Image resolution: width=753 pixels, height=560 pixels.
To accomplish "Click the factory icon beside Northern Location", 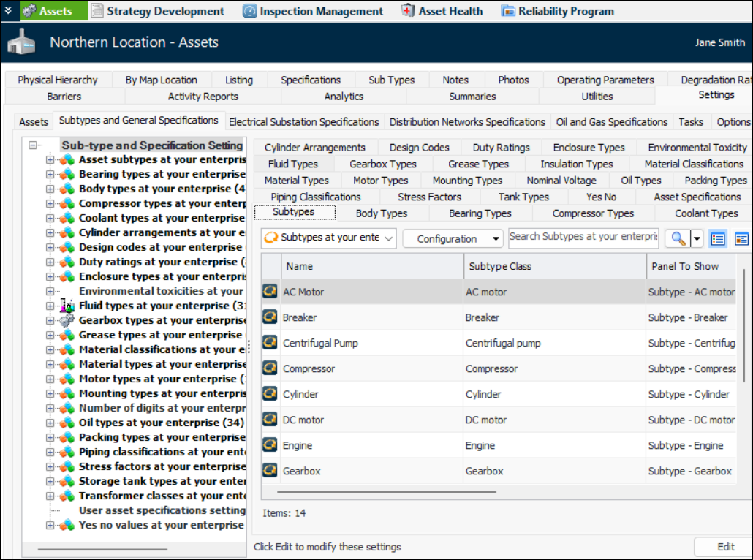I will (x=21, y=43).
